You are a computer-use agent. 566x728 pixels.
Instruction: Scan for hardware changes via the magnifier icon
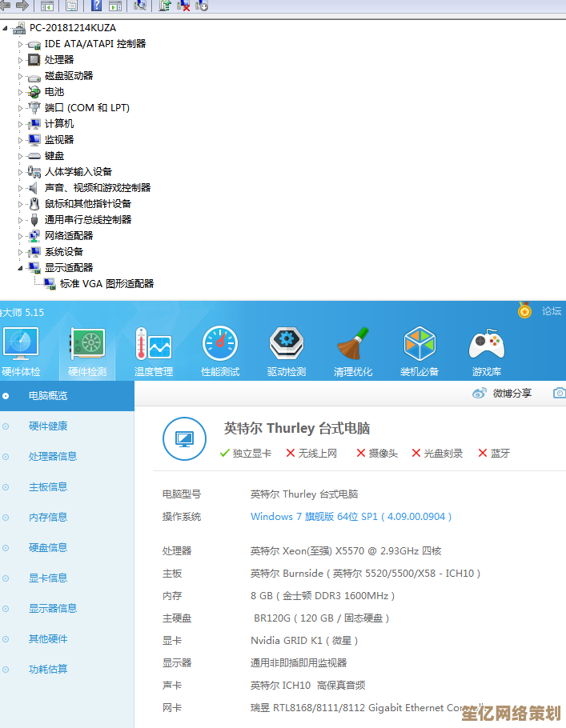tap(140, 5)
